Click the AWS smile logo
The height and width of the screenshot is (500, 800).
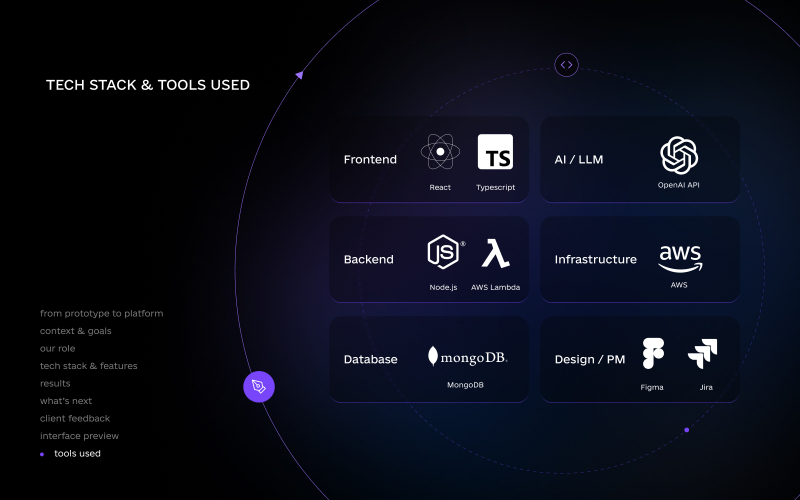[680, 259]
